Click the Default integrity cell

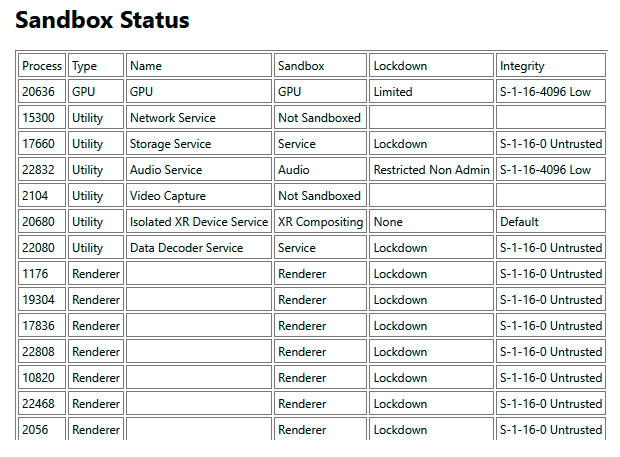[519, 222]
